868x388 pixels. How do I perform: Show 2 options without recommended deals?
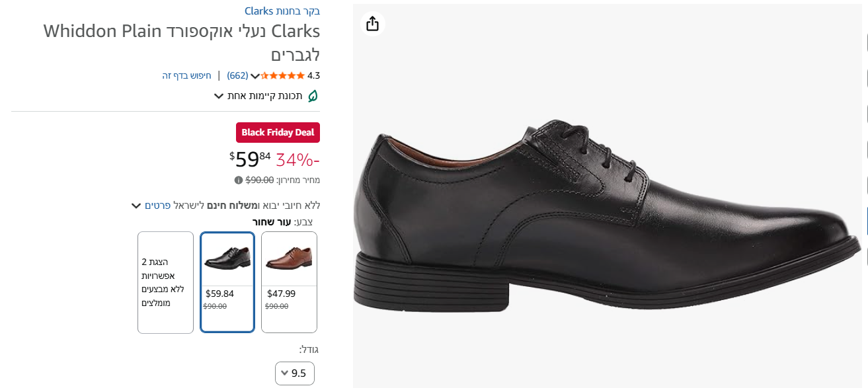point(165,282)
